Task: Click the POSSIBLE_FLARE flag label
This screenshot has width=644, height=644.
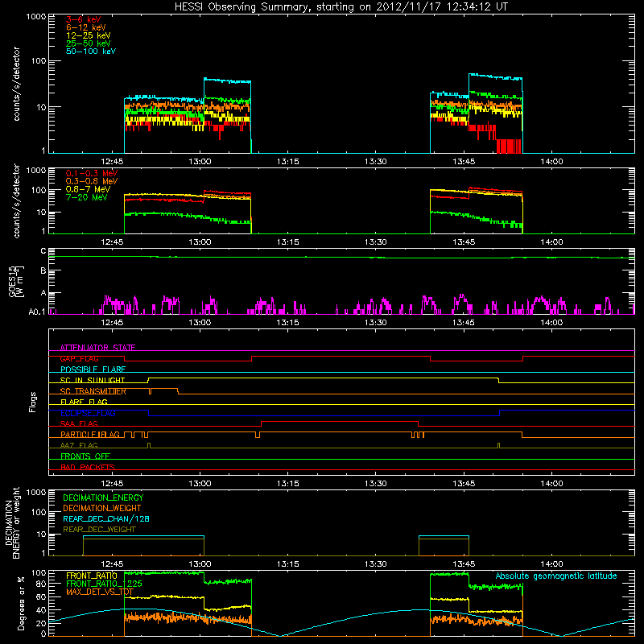Action: [x=93, y=369]
